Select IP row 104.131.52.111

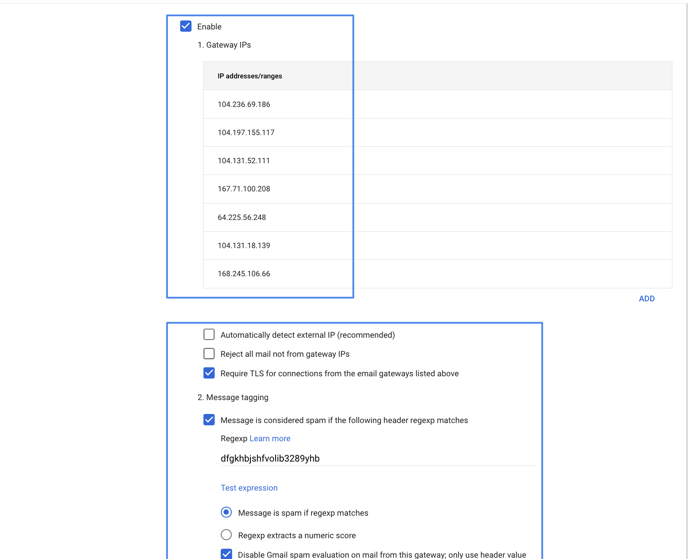click(437, 161)
